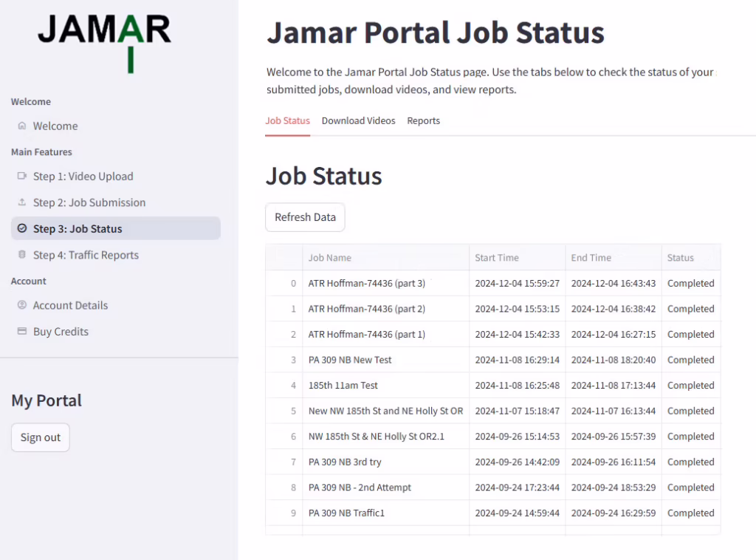The height and width of the screenshot is (560, 756).
Task: Click start time 2024-09-26 14:42:09
Action: coord(518,462)
